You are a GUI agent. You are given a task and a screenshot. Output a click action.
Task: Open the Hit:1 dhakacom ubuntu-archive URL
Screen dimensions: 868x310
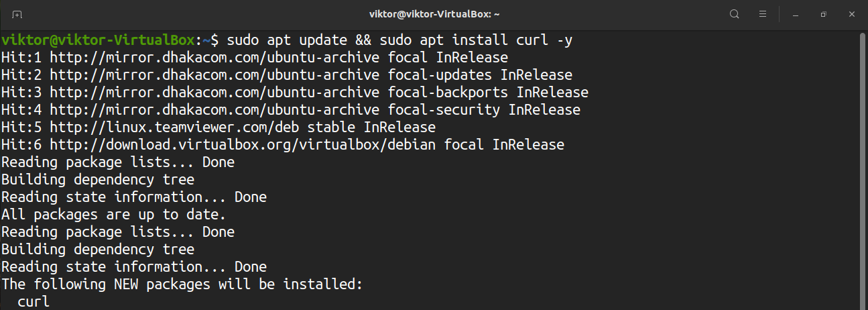pos(214,58)
